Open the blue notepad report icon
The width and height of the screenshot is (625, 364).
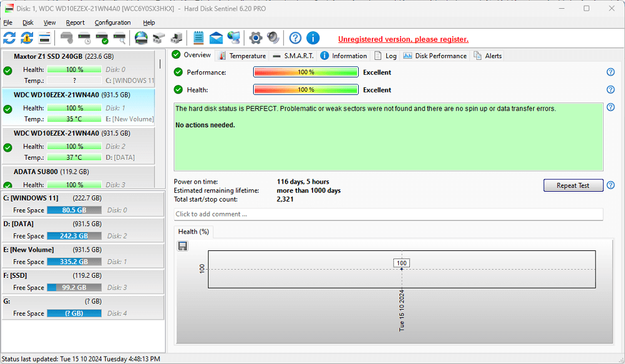199,38
